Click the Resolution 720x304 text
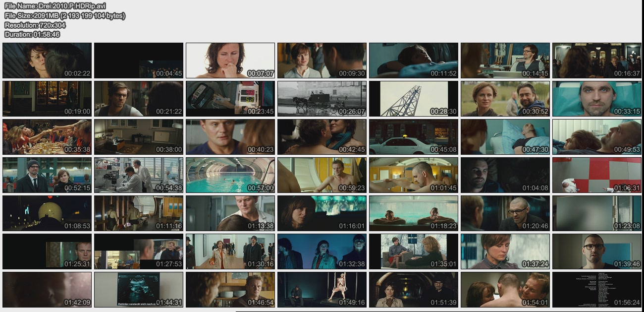 35,25
